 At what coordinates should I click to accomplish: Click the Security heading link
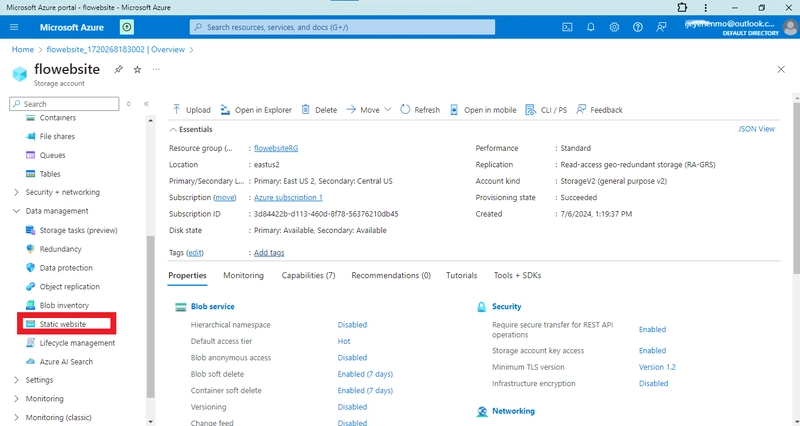click(507, 307)
